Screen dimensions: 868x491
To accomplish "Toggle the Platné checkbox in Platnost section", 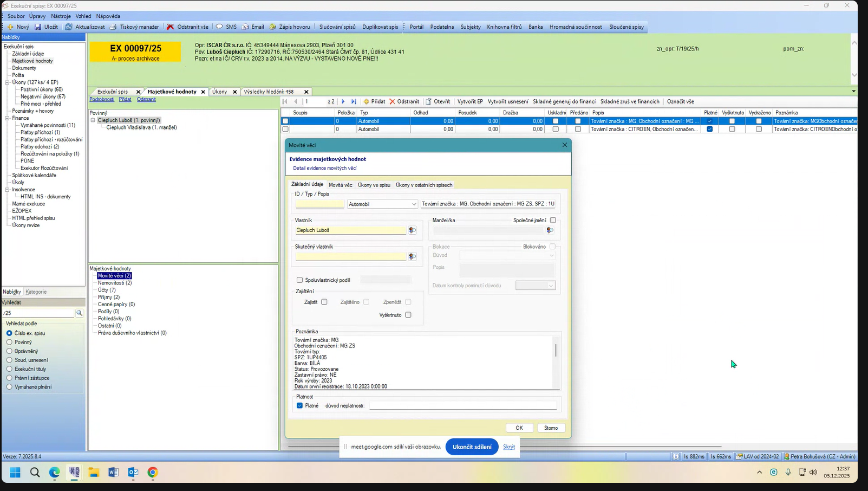I will pos(299,406).
